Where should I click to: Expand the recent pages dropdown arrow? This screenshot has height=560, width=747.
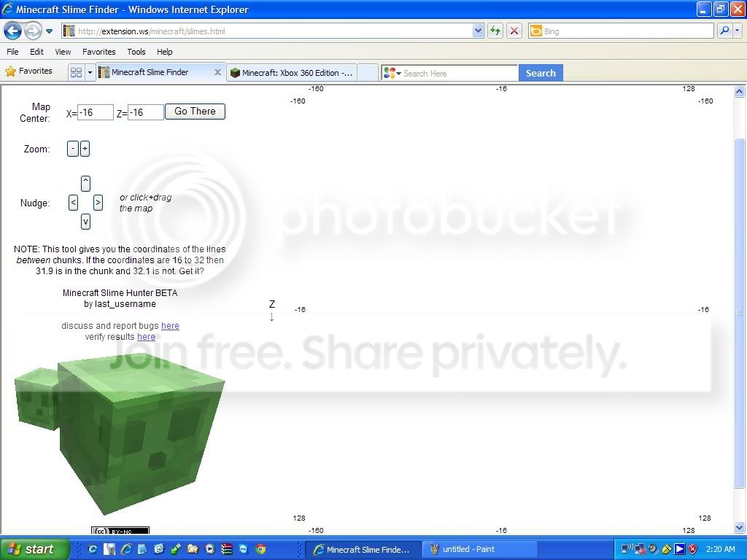click(50, 31)
